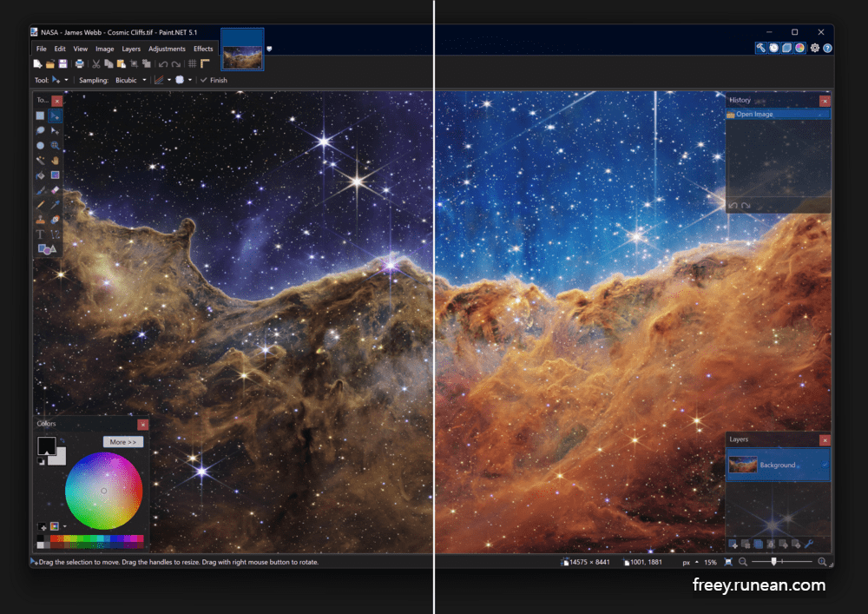Select the Lasso Select tool

pos(41,130)
